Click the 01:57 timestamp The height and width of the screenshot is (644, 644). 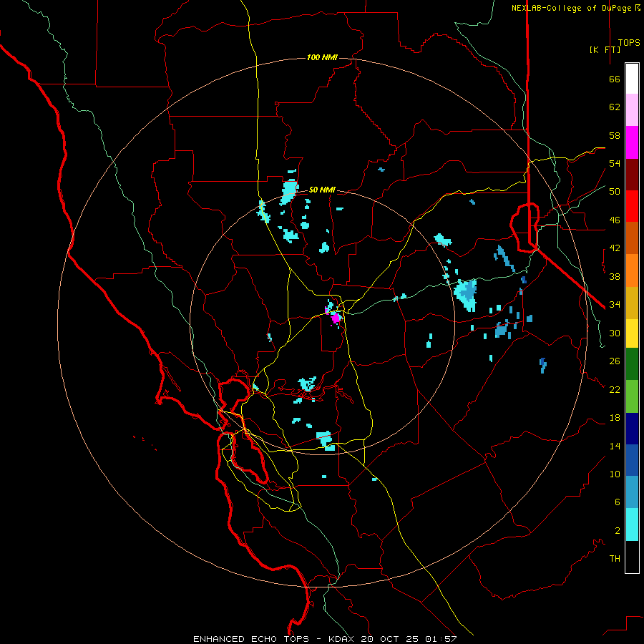pos(441,639)
